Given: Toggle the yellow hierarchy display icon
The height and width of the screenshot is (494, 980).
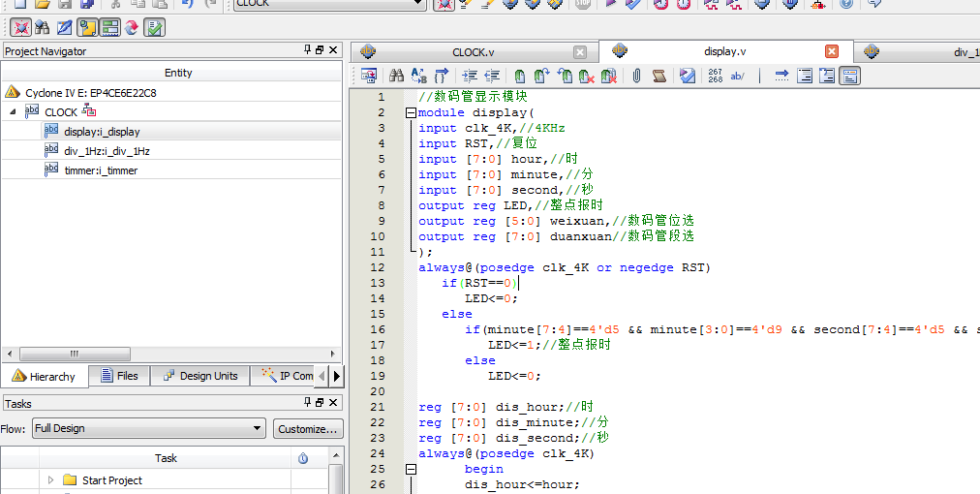Looking at the screenshot, I should 87,27.
